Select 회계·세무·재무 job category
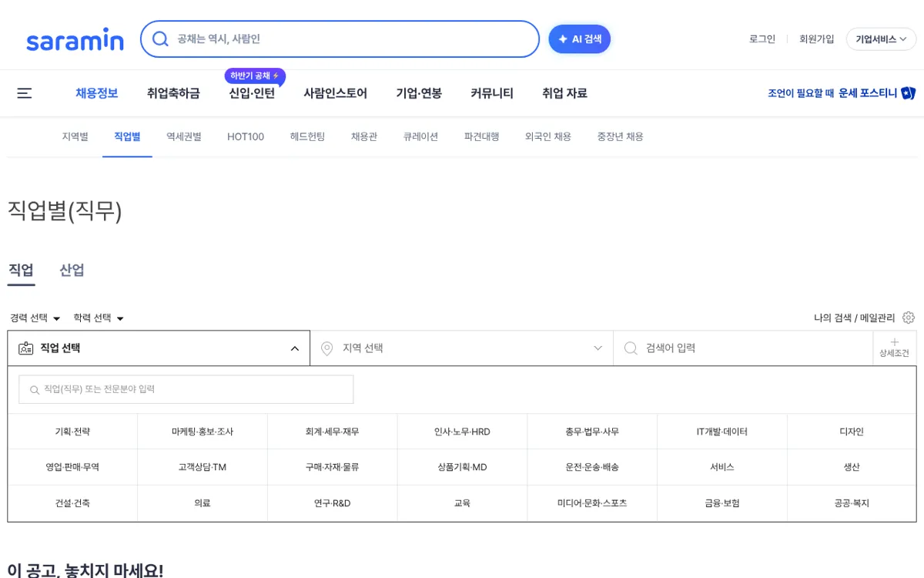Screen dimensions: 924x578 tap(333, 432)
